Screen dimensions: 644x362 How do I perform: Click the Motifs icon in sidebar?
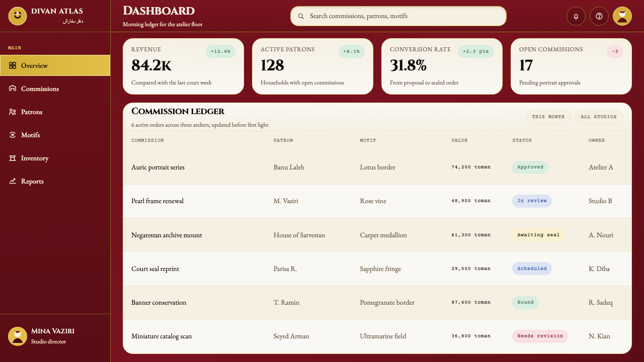pyautogui.click(x=13, y=135)
